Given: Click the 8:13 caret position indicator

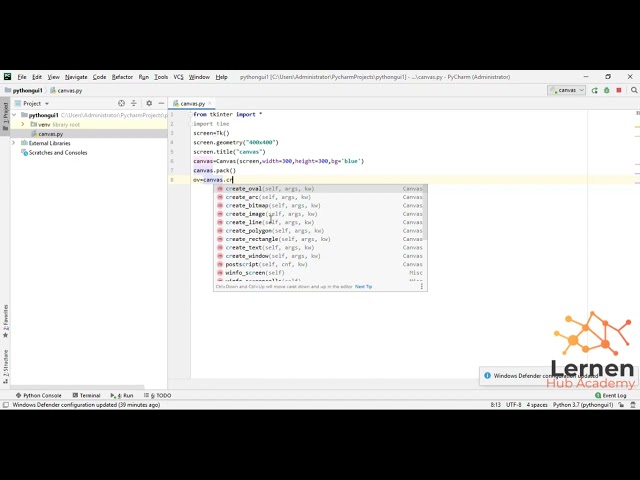Looking at the screenshot, I should [x=495, y=405].
